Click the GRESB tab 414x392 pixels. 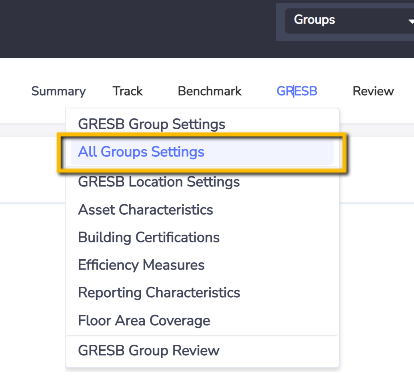[297, 91]
